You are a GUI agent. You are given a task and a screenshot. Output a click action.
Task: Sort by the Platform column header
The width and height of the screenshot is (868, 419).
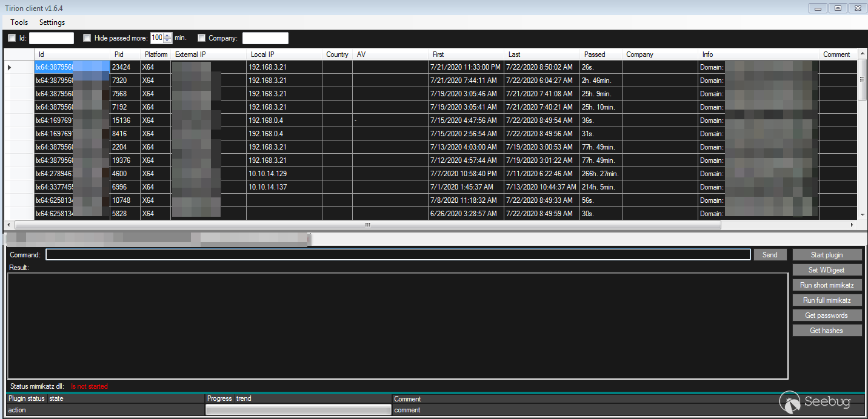click(x=156, y=54)
